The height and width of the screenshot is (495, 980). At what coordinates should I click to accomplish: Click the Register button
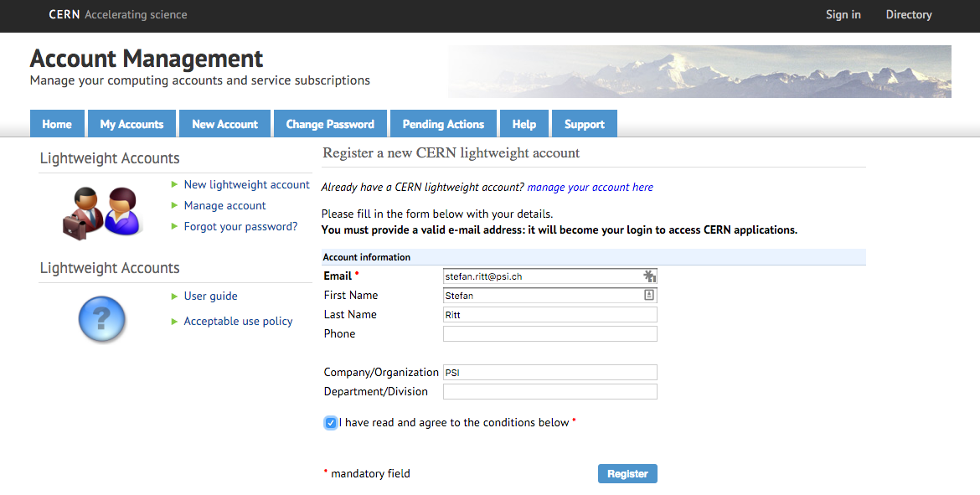[627, 474]
